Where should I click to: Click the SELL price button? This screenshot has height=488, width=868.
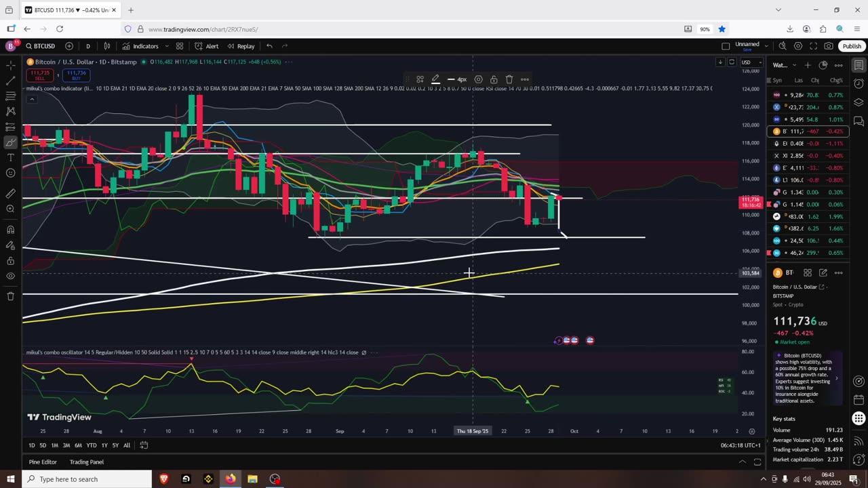[41, 75]
